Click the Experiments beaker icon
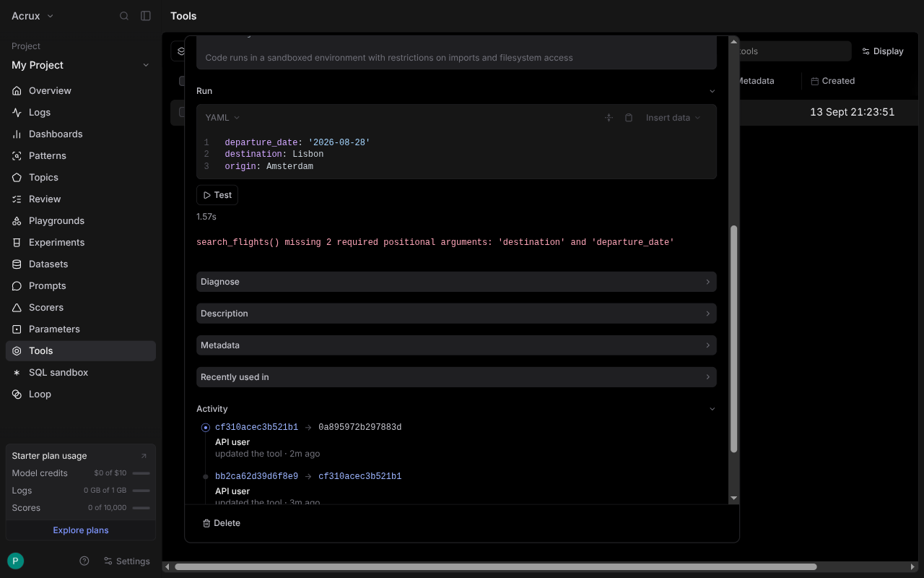 point(17,243)
